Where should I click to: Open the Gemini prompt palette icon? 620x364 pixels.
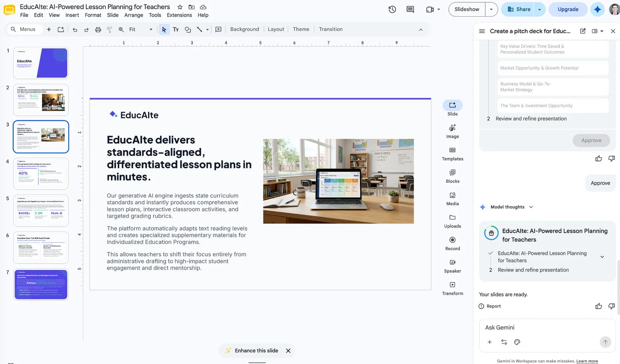pos(517,342)
